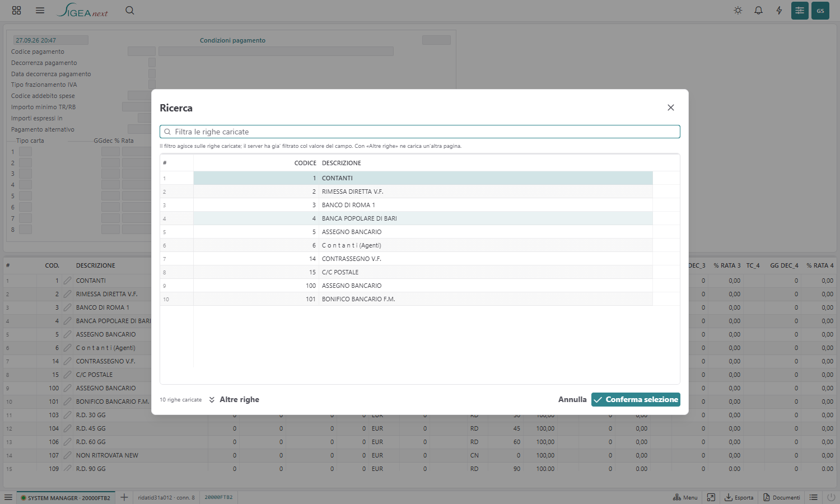The width and height of the screenshot is (840, 504).
Task: Open notifications bell icon
Action: click(759, 10)
